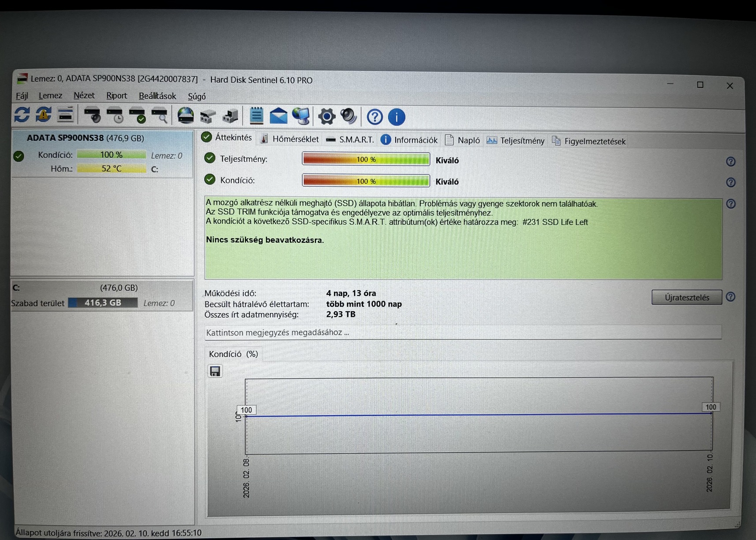The width and height of the screenshot is (756, 540).
Task: Click the disk icon with green checkmark
Action: 137,116
